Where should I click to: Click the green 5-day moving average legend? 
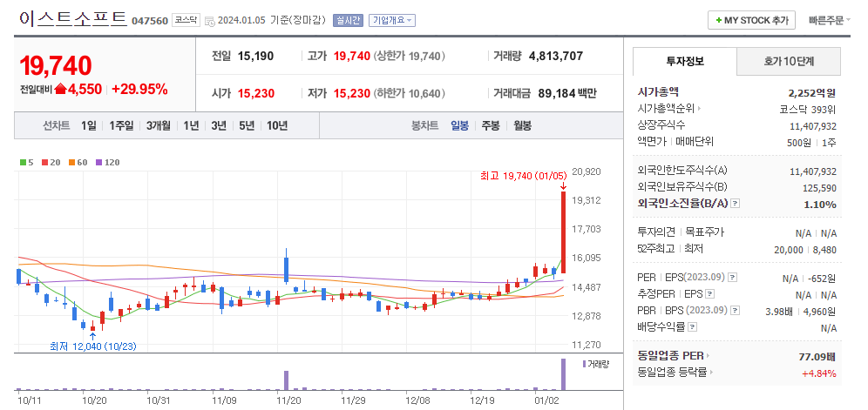pos(26,163)
